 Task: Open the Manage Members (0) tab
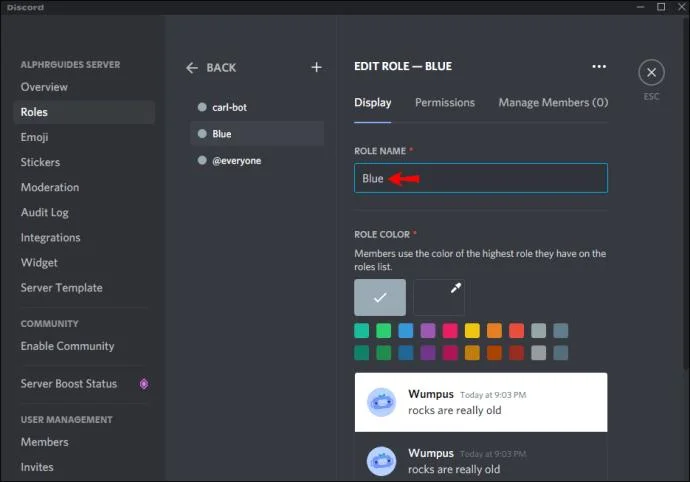tap(553, 103)
